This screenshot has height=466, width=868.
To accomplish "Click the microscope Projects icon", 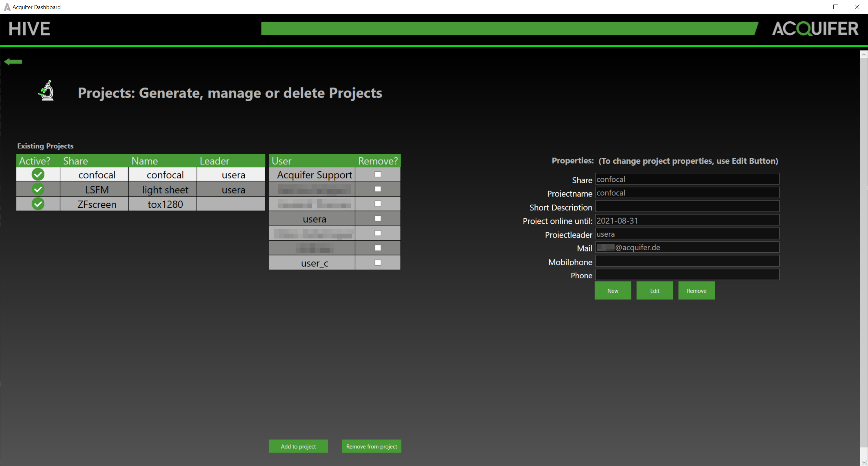I will [x=46, y=90].
